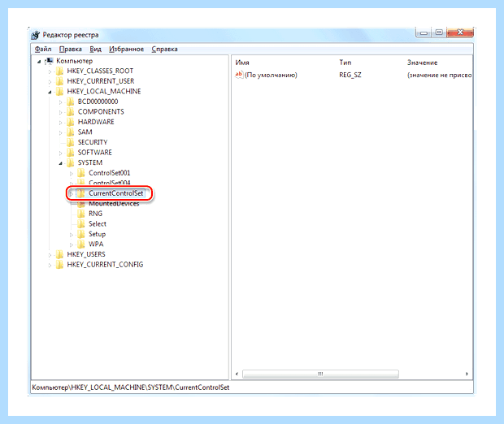Viewport: 504px width, 424px height.
Task: Expand the CurrentControlSet node arrow
Action: coord(72,193)
